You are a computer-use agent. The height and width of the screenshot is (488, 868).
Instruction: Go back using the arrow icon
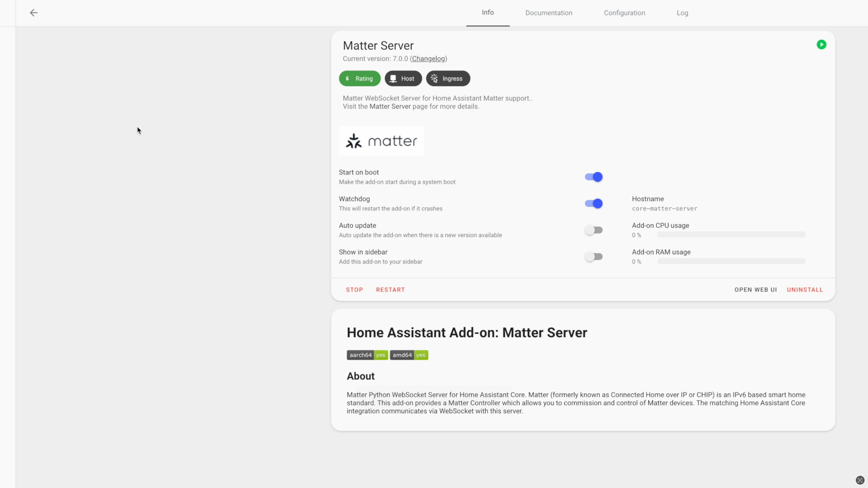tap(33, 13)
